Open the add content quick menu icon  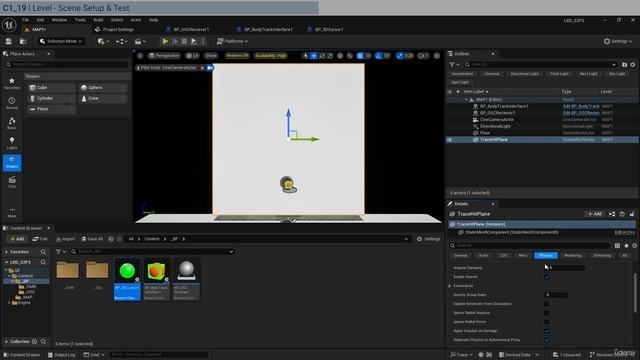click(x=103, y=41)
